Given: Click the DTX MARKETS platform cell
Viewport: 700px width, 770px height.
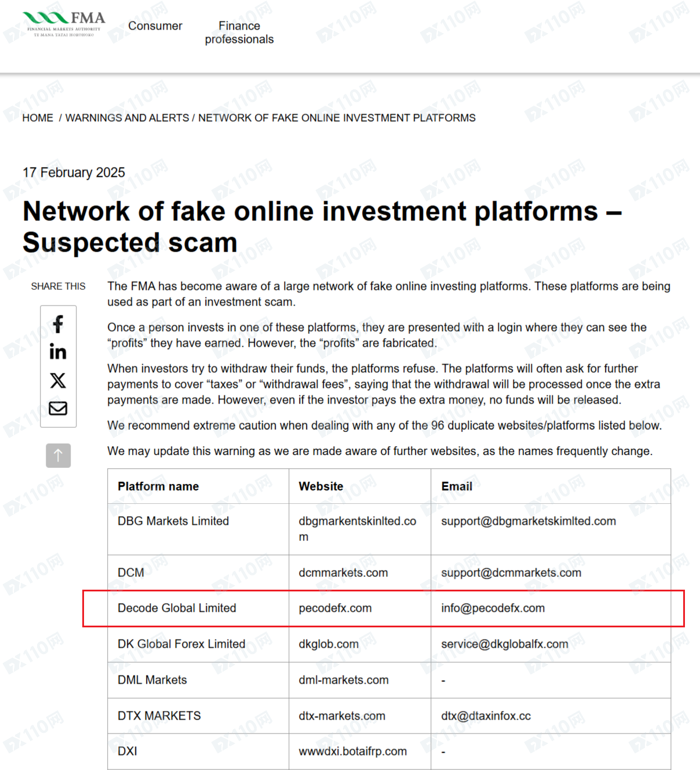Looking at the screenshot, I should 198,716.
